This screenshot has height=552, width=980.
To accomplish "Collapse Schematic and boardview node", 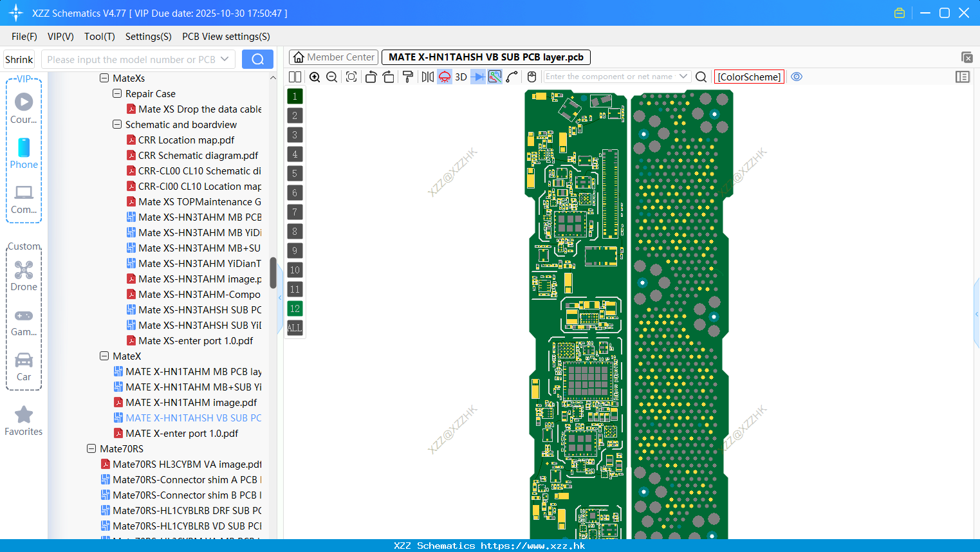I will pos(117,124).
